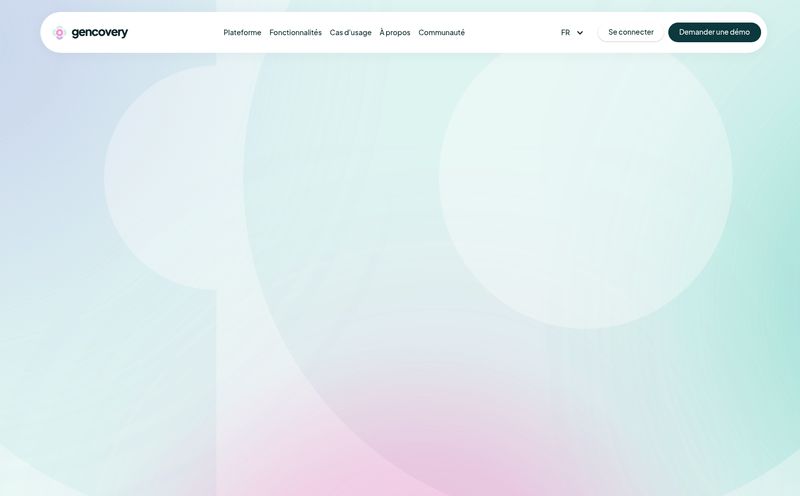Open the Fonctionnalités menu item
This screenshot has height=496, width=800.
[295, 32]
